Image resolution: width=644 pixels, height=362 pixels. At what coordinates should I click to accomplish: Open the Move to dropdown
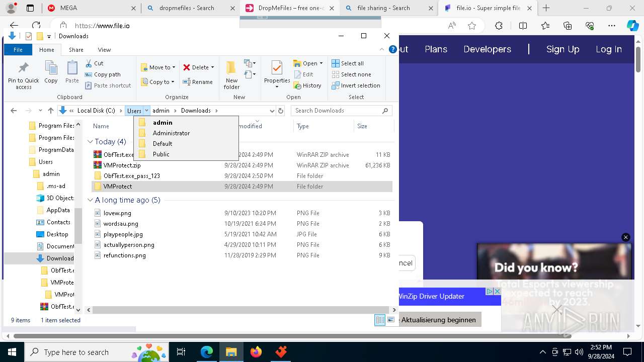(x=158, y=67)
